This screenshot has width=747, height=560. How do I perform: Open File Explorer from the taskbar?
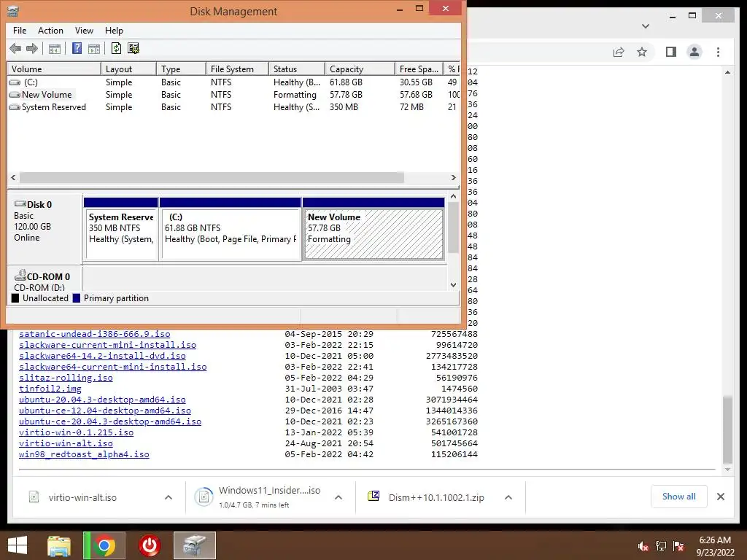(59, 545)
